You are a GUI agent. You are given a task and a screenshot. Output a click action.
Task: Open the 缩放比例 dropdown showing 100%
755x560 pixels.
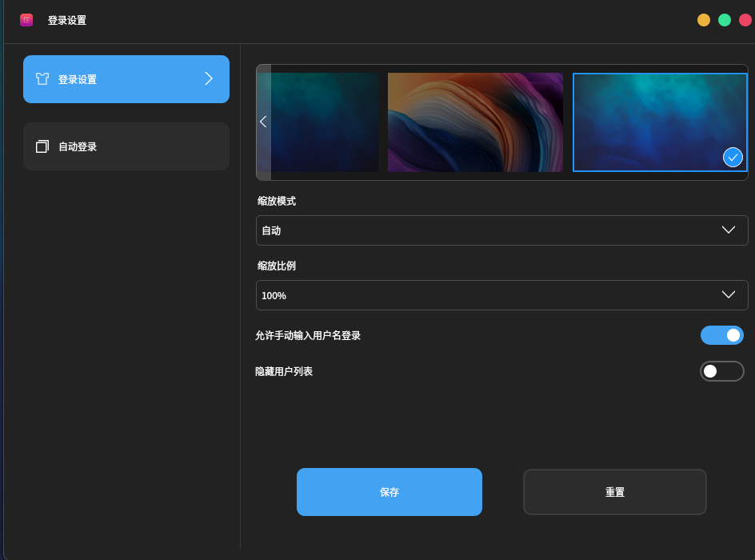pos(501,295)
